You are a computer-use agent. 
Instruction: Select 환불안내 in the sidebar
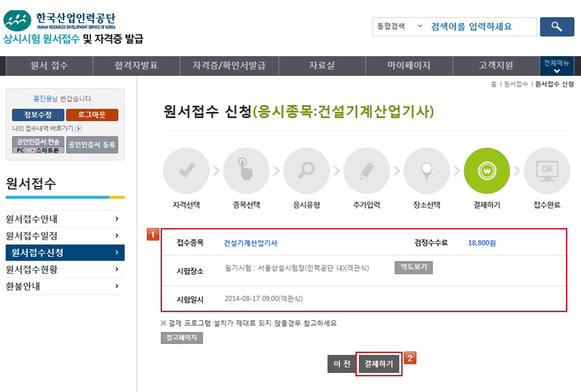click(x=65, y=286)
